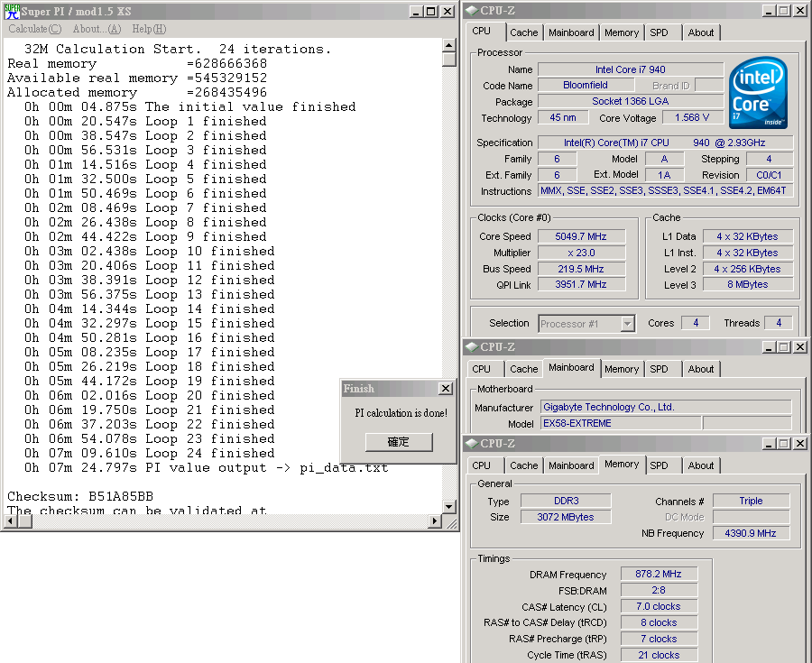The width and height of the screenshot is (812, 663).
Task: Open the About menu in Super PI
Action: tap(97, 29)
